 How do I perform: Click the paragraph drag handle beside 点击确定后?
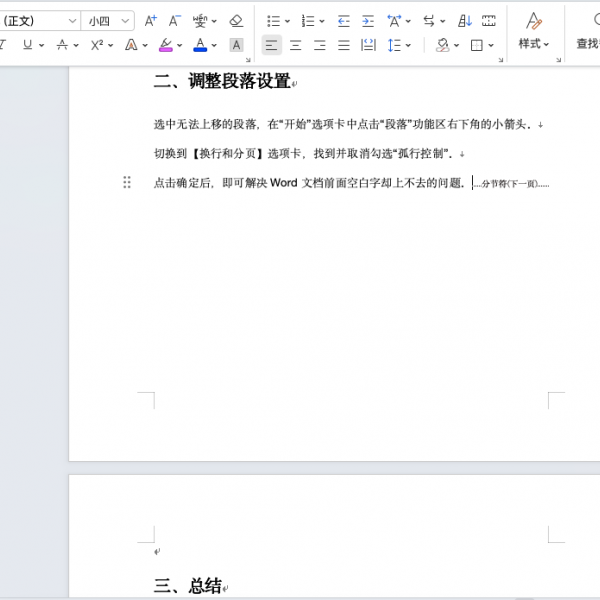pos(127,182)
